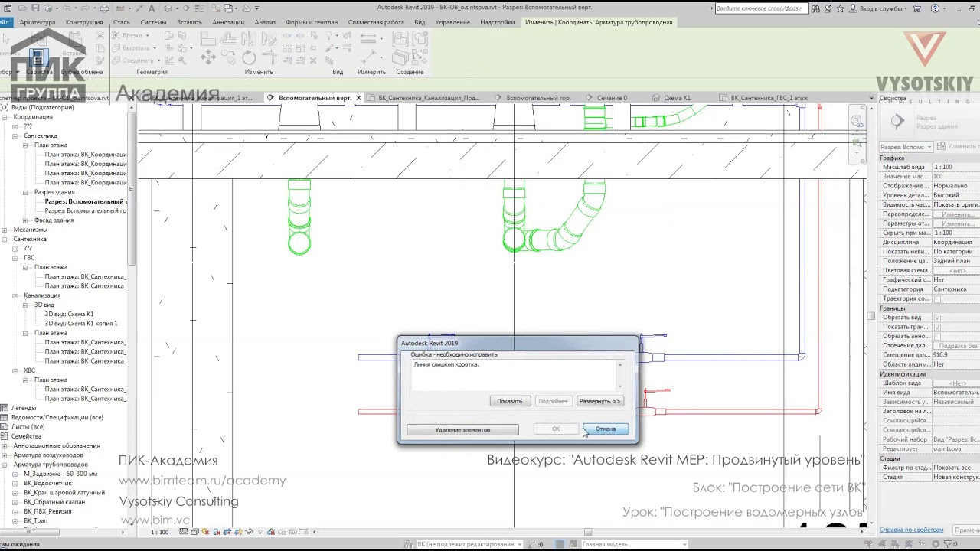
Task: Click the Navigation wheel in the view
Action: [857, 121]
